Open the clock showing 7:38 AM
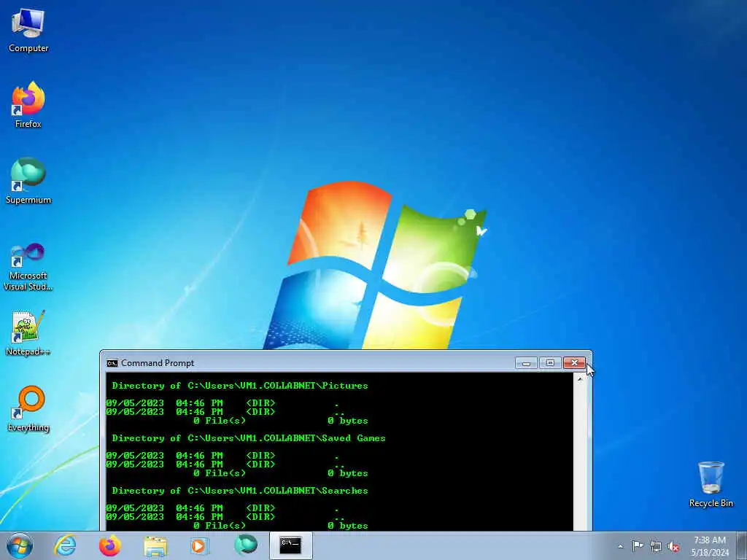747x560 pixels. (710, 546)
